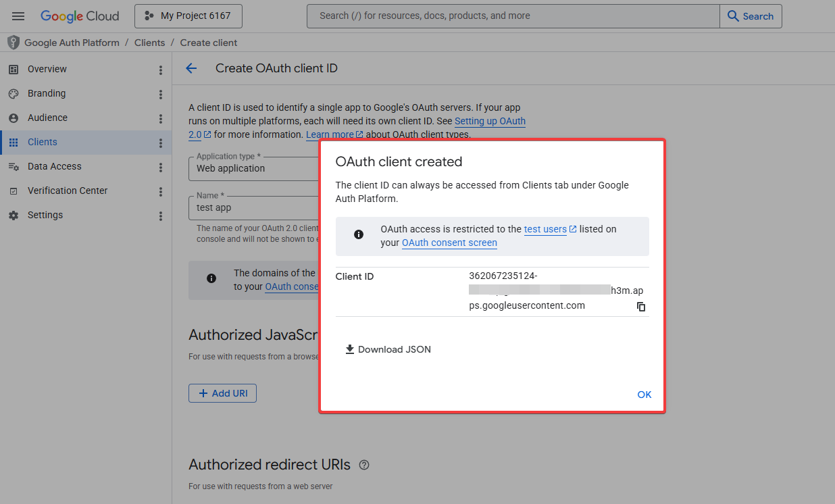Click Download JSON
Screen dimensions: 835x504
click(x=388, y=349)
